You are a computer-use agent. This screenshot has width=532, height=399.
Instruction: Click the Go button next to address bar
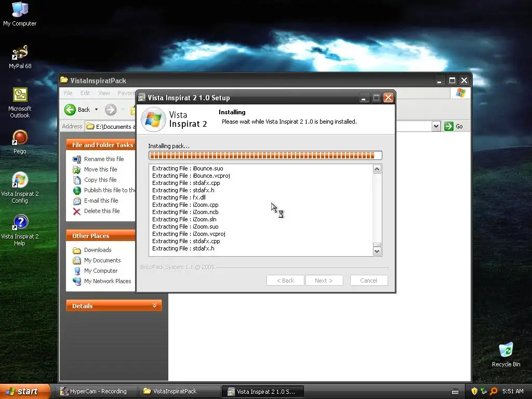pyautogui.click(x=454, y=126)
